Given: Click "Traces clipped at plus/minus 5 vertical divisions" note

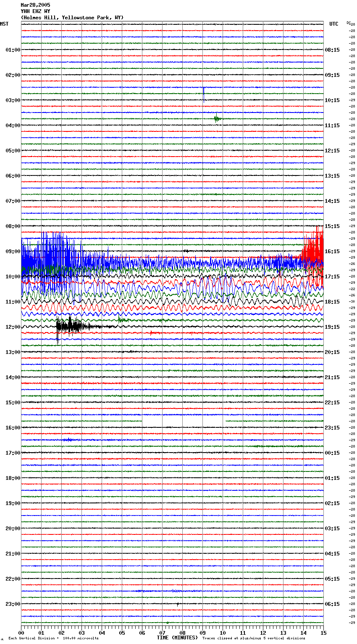Looking at the screenshot, I should tap(254, 638).
